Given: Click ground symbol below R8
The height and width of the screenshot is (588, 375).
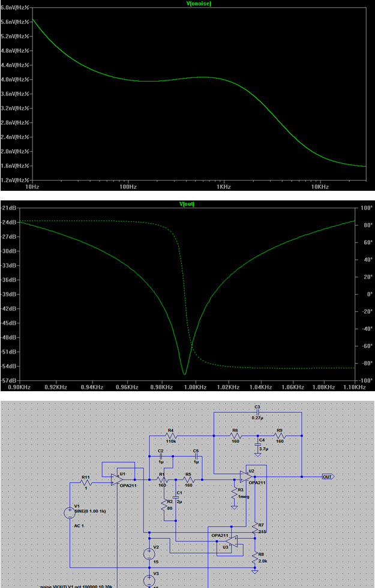Looking at the screenshot, I should pos(254,571).
